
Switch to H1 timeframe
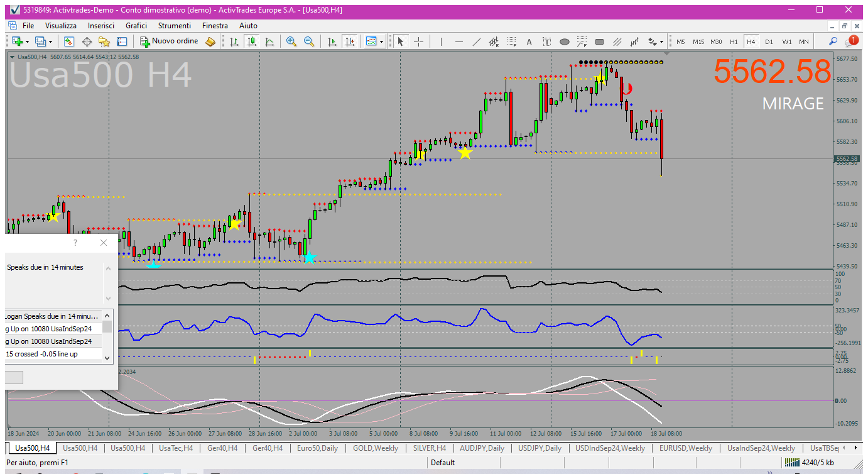coord(734,41)
